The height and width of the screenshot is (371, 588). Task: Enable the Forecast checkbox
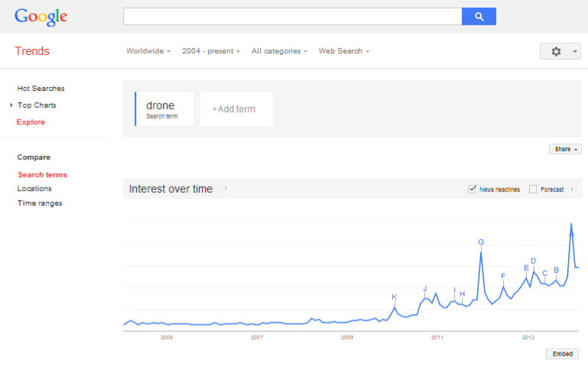click(533, 190)
